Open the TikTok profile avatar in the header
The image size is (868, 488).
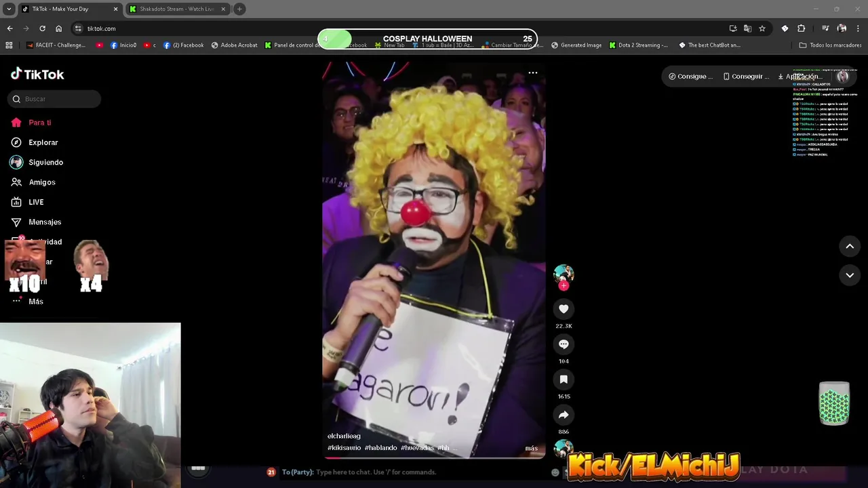point(843,77)
